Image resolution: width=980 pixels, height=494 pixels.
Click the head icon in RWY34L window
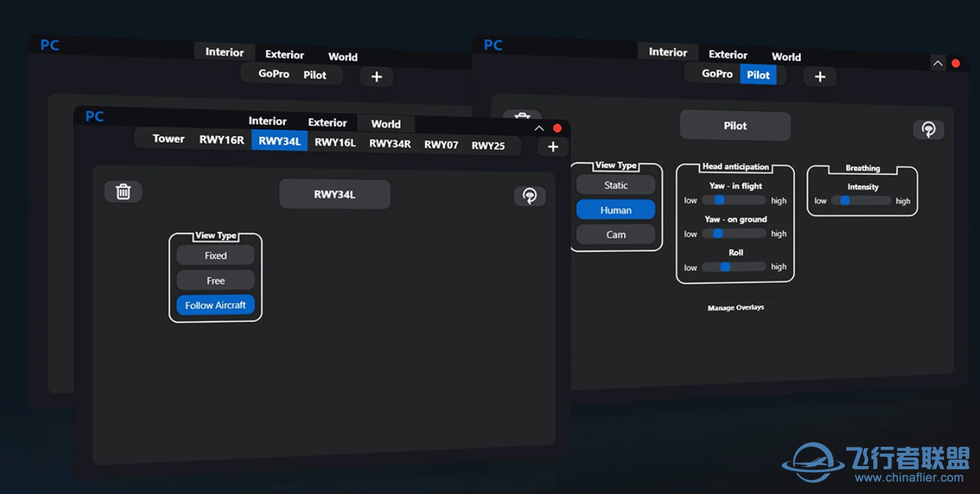tap(530, 195)
